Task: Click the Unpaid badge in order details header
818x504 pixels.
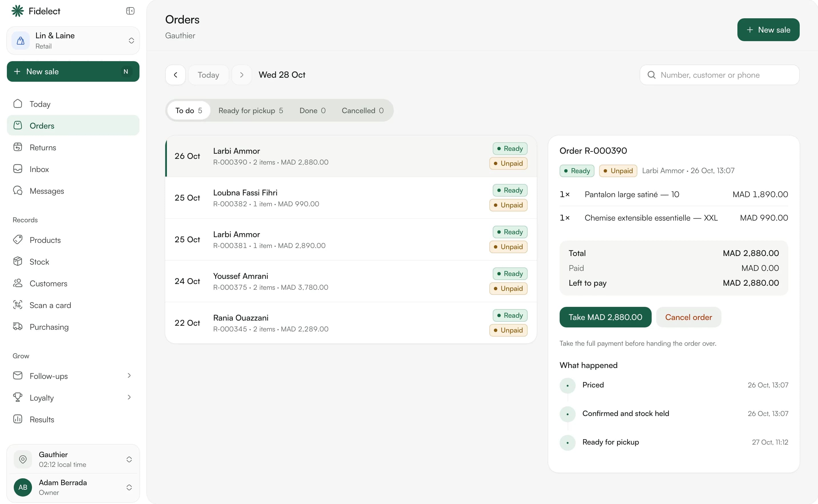Action: pos(618,171)
